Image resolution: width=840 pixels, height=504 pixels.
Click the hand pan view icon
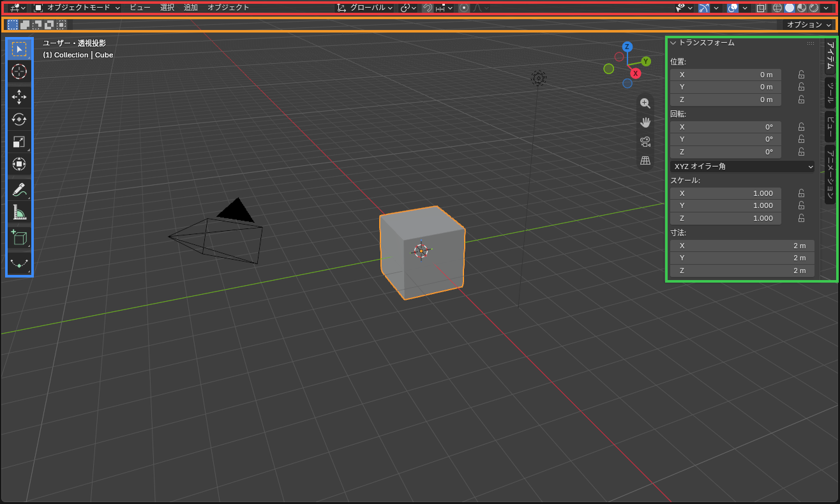(645, 122)
